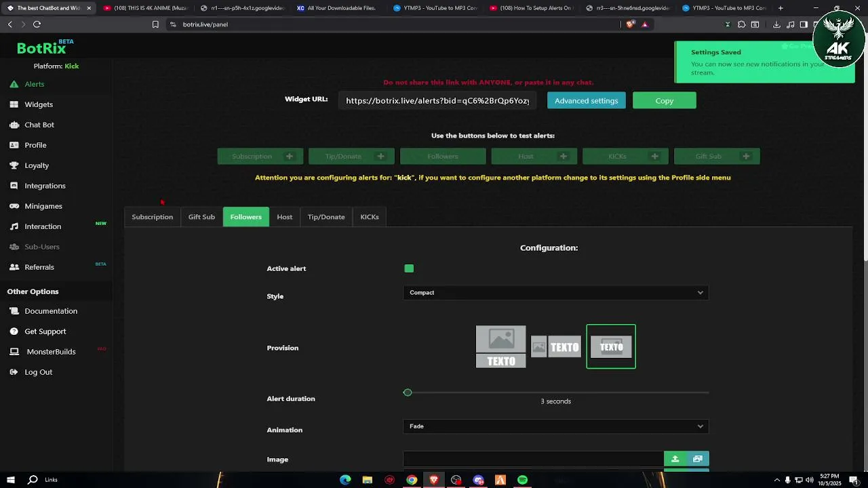Expand the Subscription test alert plus

click(x=290, y=157)
